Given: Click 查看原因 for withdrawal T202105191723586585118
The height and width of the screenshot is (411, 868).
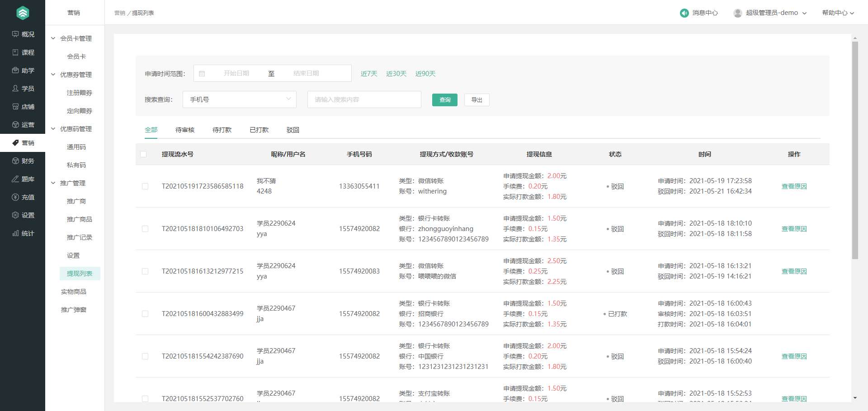Looking at the screenshot, I should point(794,186).
